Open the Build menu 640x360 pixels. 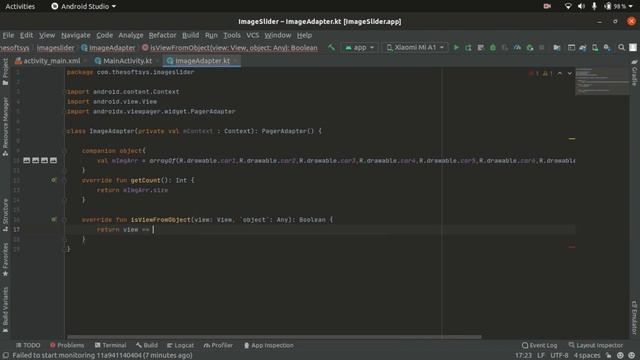coord(191,35)
